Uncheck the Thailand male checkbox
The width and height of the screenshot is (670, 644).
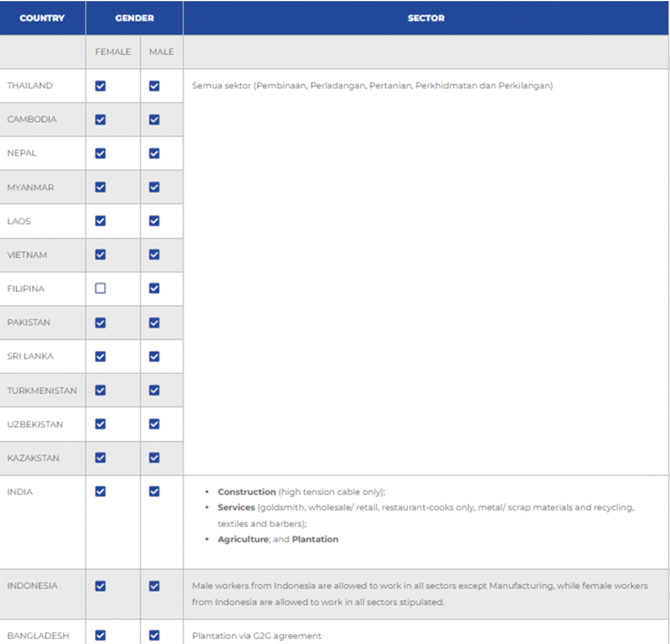(154, 86)
